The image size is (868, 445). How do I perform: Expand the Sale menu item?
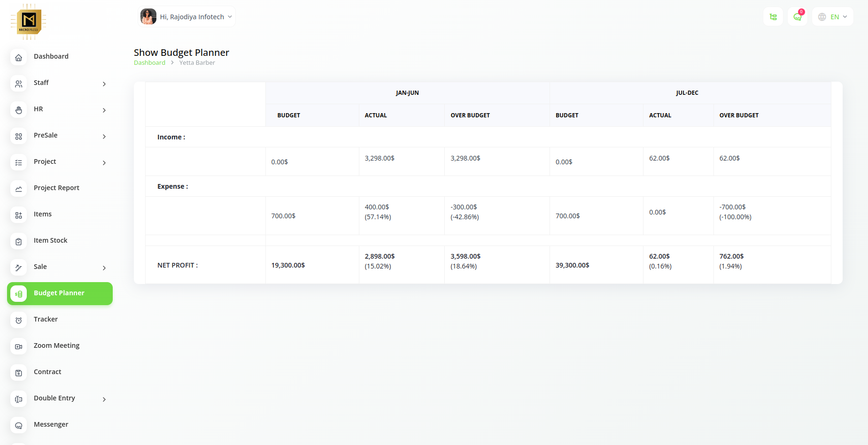click(104, 268)
